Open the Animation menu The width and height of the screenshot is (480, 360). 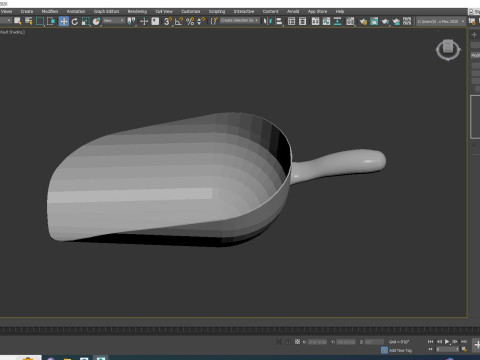click(76, 11)
